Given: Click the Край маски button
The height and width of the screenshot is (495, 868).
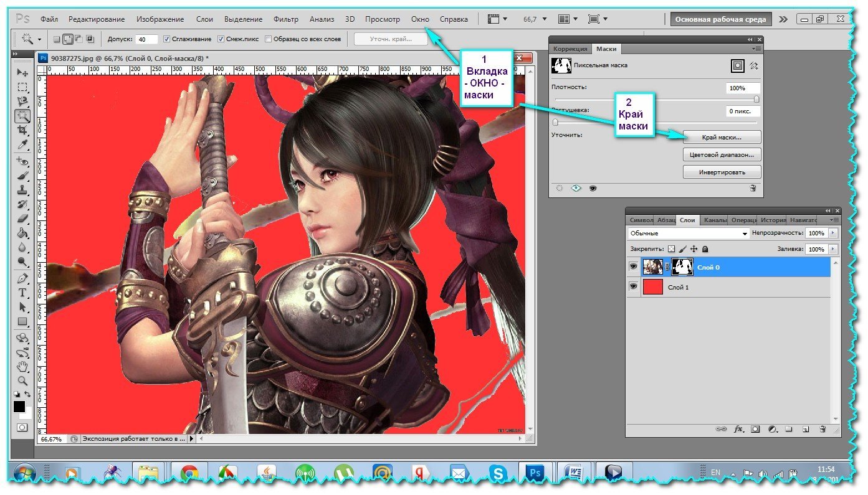Looking at the screenshot, I should click(x=722, y=136).
